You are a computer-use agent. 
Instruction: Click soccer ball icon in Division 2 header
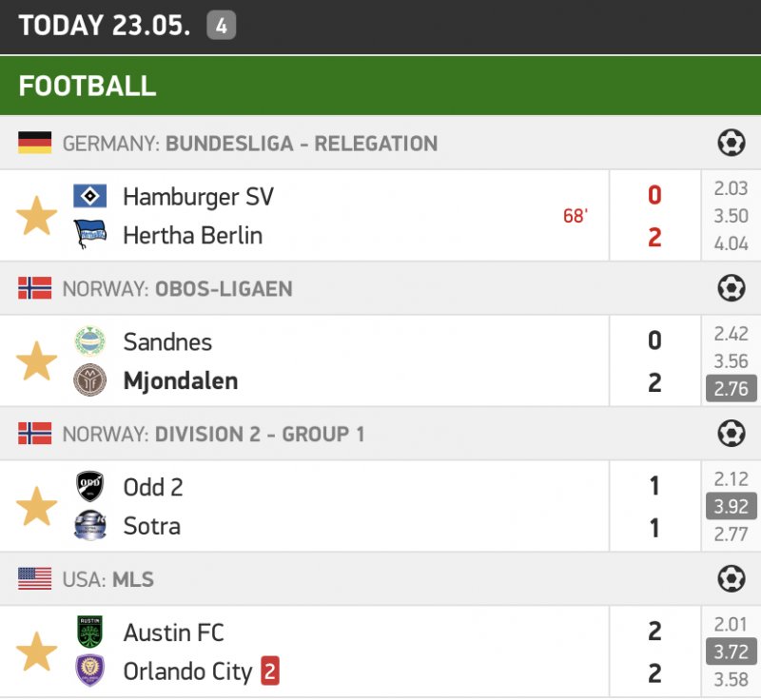tap(731, 434)
